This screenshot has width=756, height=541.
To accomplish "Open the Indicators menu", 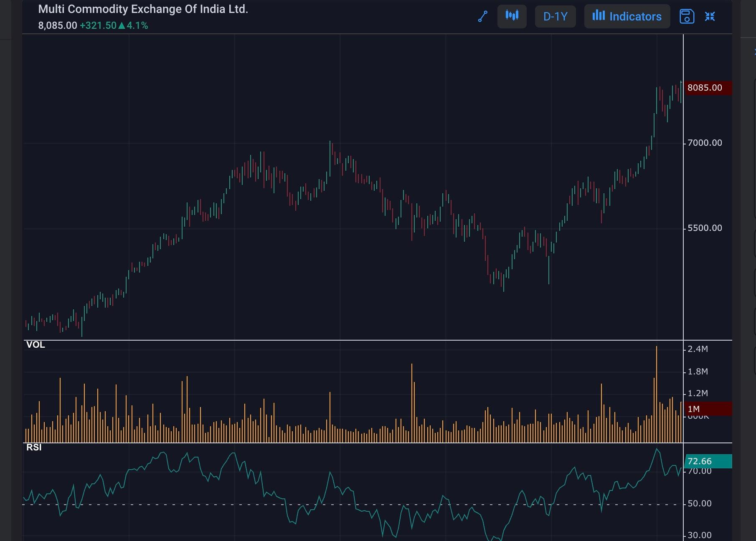I will coord(627,16).
